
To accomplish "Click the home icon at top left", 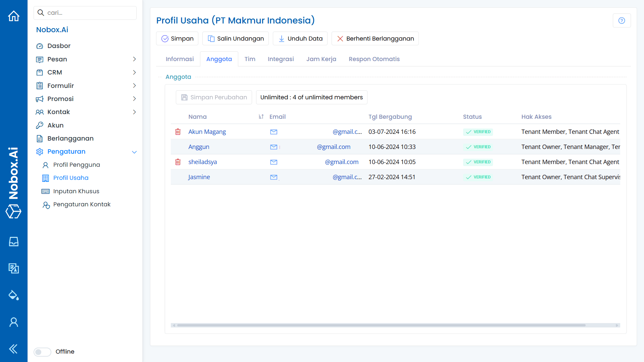I will 13,16.
